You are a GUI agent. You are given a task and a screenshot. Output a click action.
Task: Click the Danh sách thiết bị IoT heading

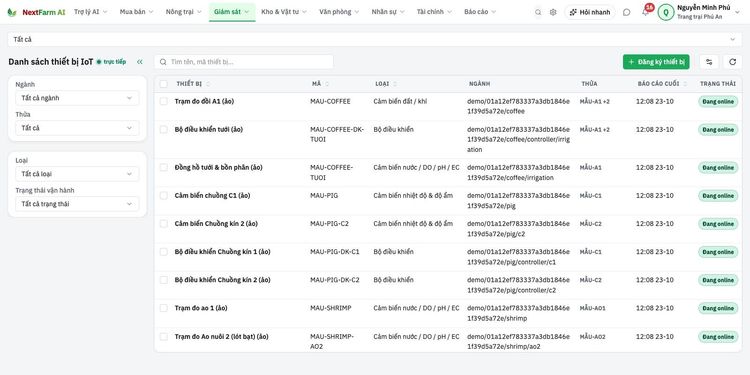point(51,62)
